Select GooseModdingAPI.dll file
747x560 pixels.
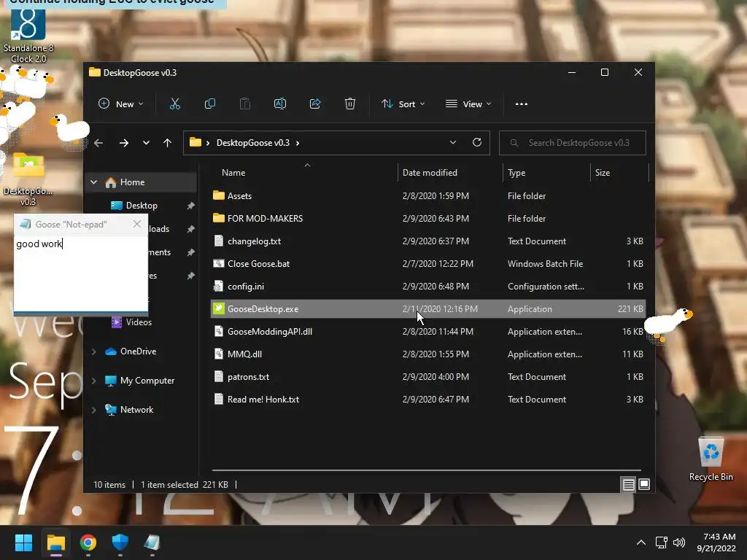click(x=427, y=332)
